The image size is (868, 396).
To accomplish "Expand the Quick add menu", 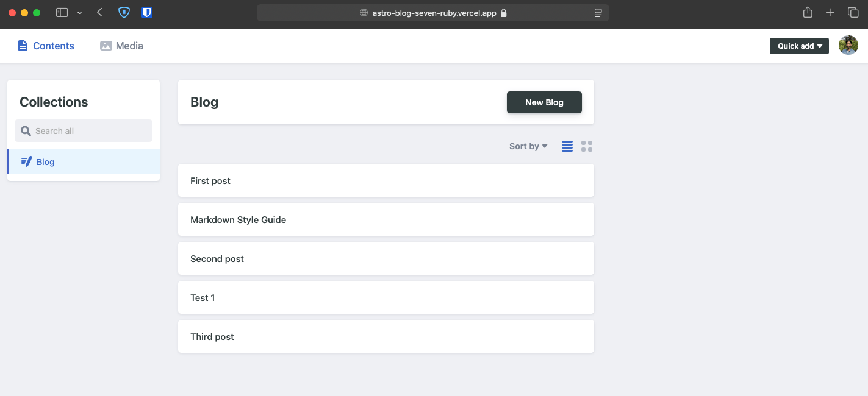I will click(799, 46).
